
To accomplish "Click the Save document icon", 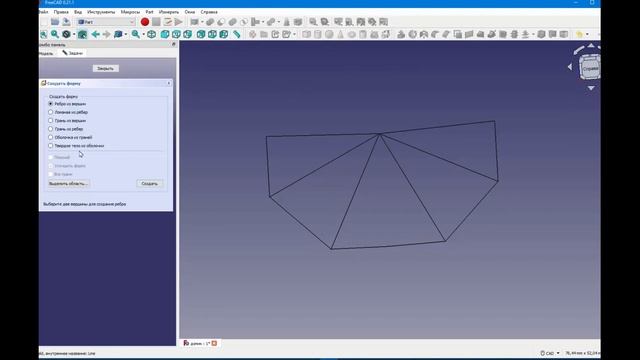I will (x=66, y=22).
